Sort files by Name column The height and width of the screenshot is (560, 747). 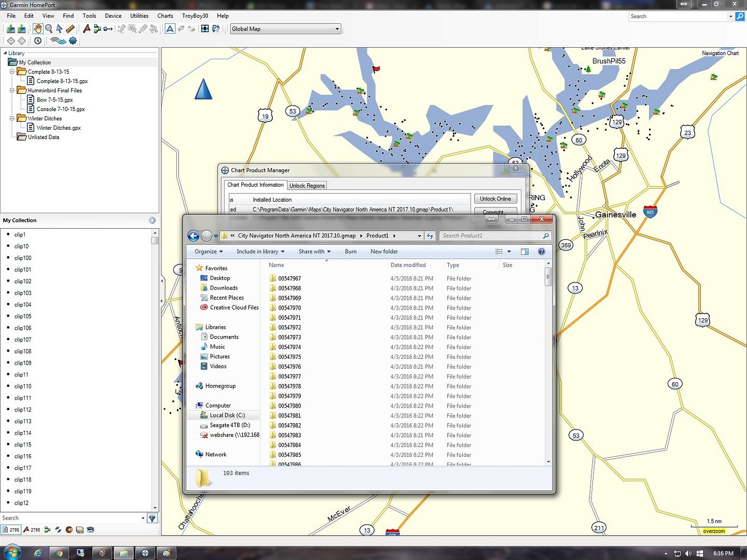tap(326, 265)
